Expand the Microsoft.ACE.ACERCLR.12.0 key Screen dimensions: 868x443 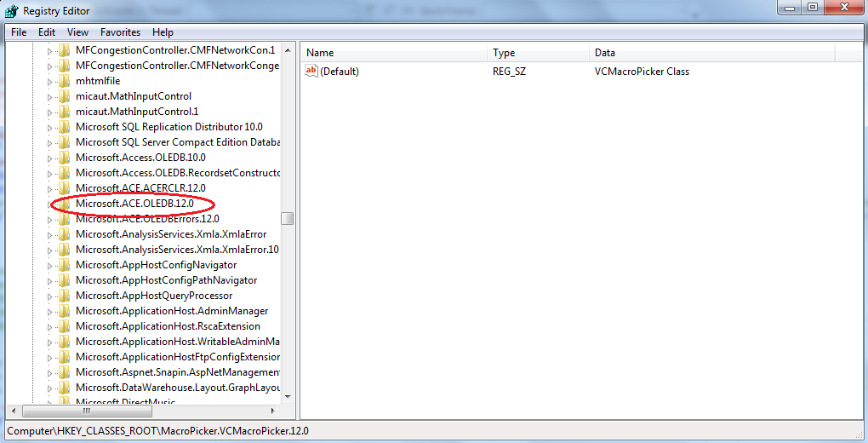[49, 188]
